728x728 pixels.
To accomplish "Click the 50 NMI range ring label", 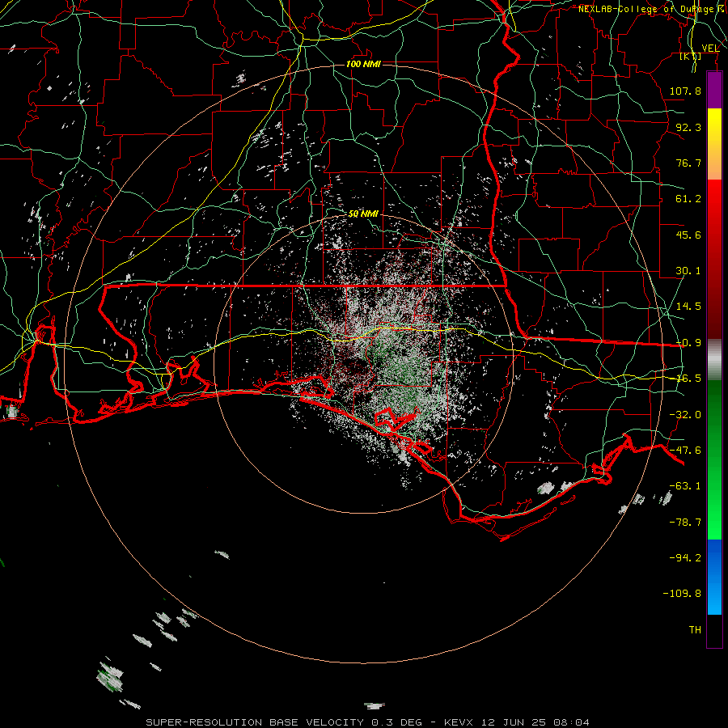I will 363,214.
